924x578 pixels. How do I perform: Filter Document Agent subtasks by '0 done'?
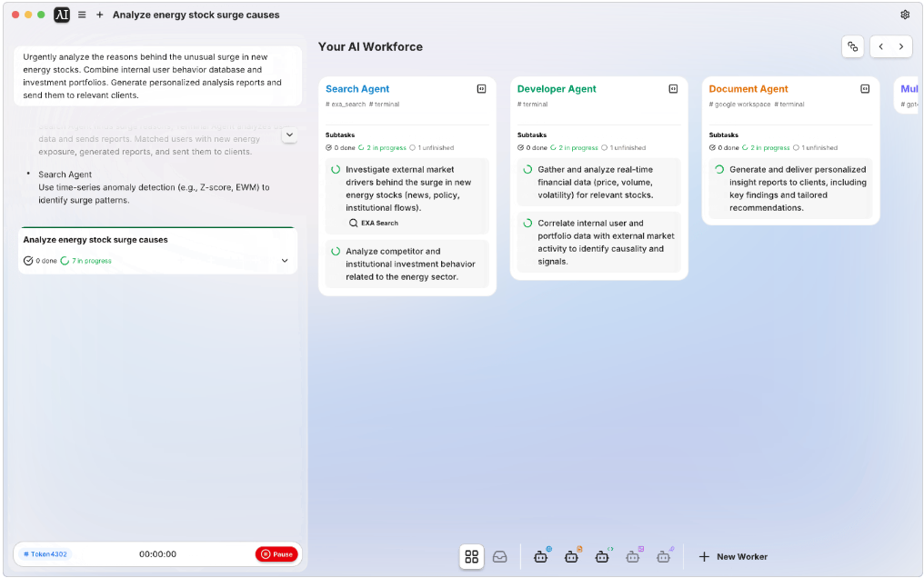pos(724,148)
